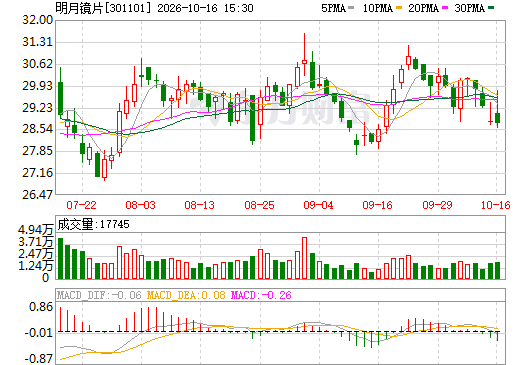Click date label 09-29

coord(437,205)
